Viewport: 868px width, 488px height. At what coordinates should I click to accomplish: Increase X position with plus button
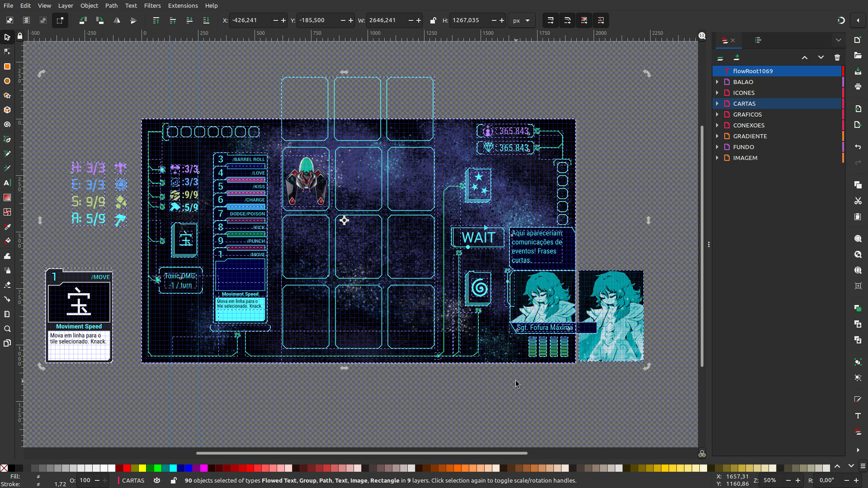pyautogui.click(x=283, y=20)
